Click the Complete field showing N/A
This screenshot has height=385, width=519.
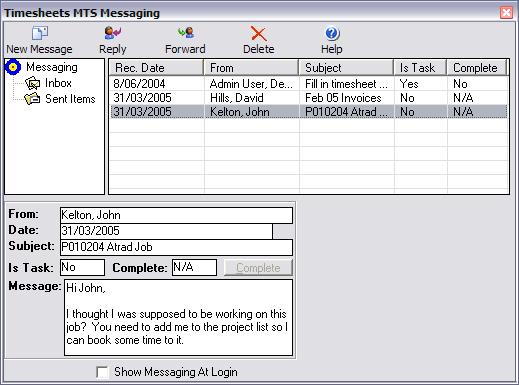click(194, 267)
